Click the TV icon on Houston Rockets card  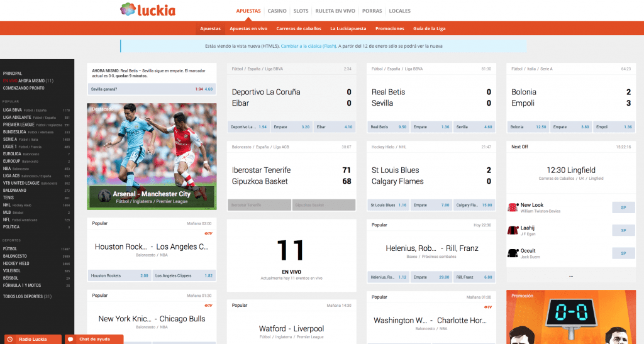click(x=208, y=233)
